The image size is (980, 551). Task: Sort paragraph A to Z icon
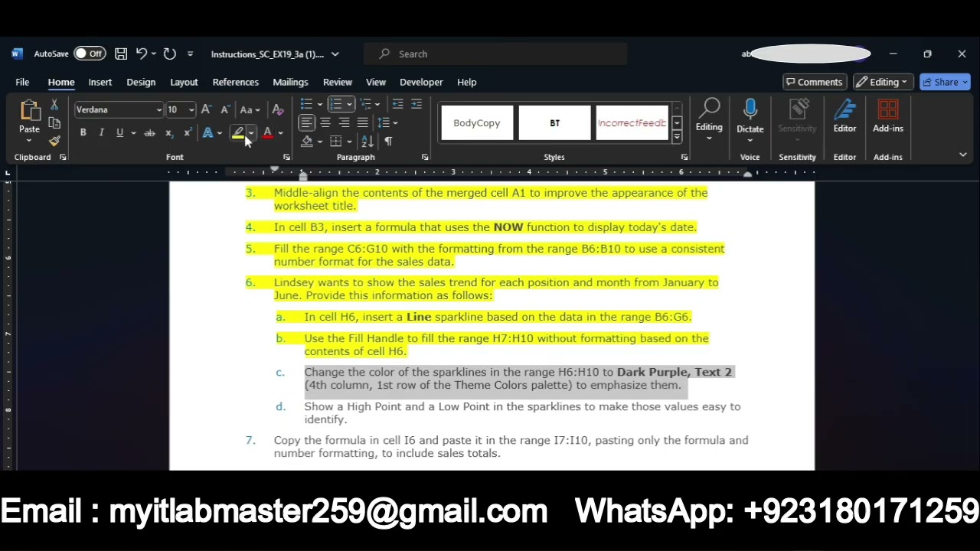coord(367,142)
